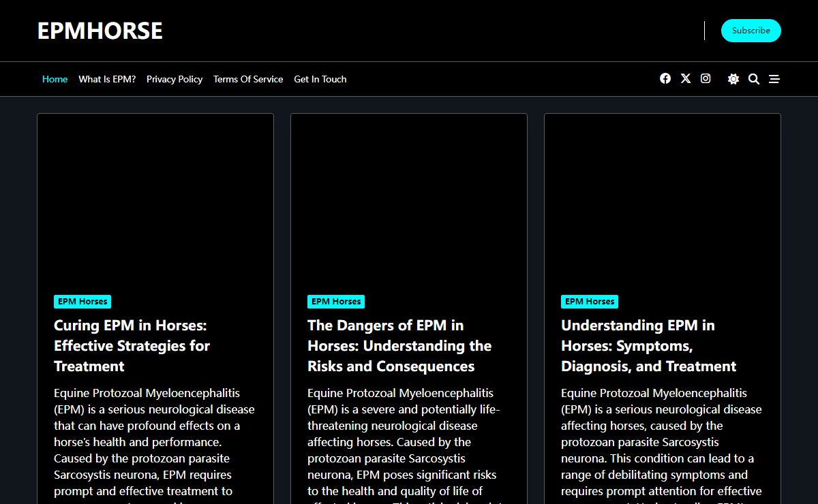Click EPM Horses tag on Dangers of EPM card
This screenshot has width=818, height=504.
336,302
